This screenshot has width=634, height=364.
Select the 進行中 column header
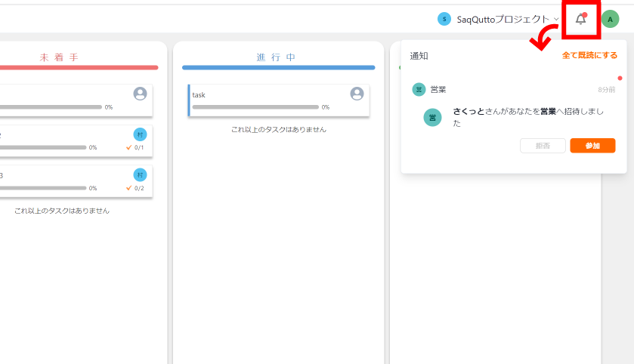click(x=275, y=57)
